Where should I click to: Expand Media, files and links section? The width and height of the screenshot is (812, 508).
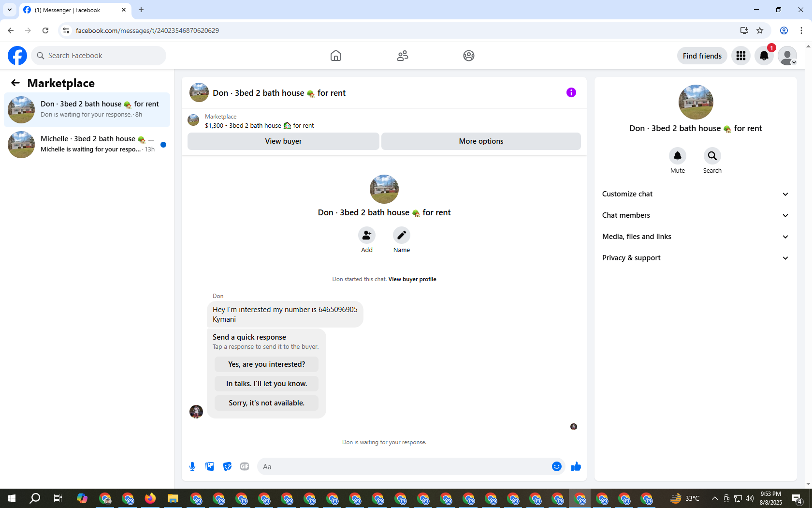(x=696, y=237)
